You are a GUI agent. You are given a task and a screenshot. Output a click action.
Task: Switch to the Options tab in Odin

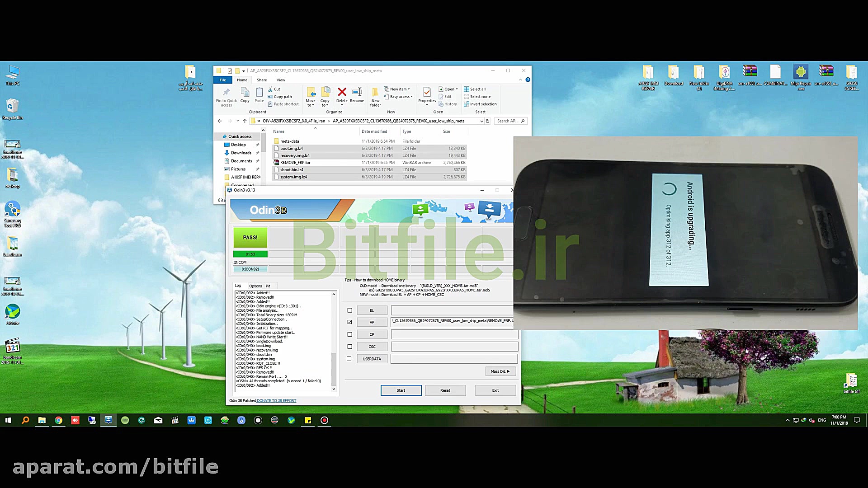tap(255, 286)
